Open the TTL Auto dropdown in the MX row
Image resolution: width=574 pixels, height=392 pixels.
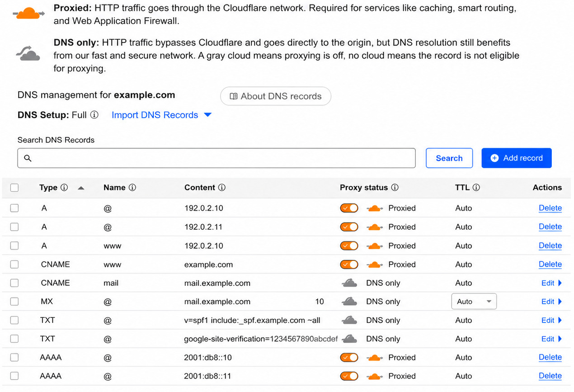click(x=474, y=302)
